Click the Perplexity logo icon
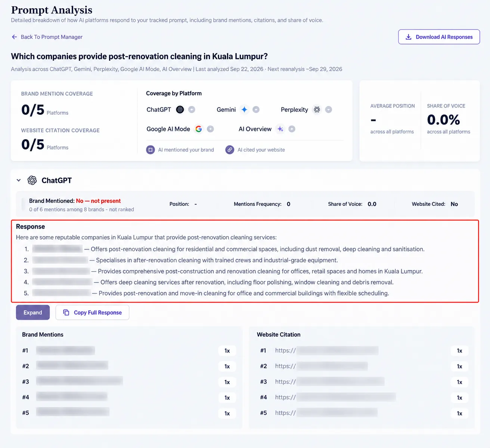Image resolution: width=490 pixels, height=448 pixels. pos(317,109)
